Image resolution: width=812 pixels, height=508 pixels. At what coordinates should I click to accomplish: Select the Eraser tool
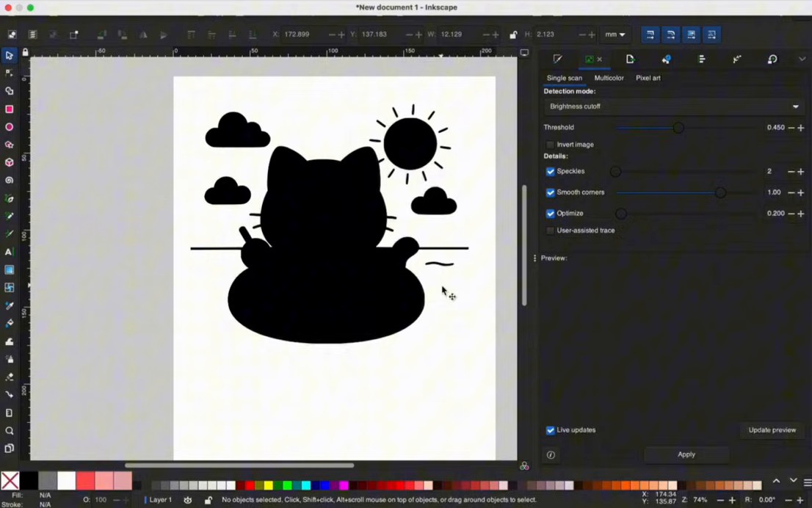[x=9, y=377]
